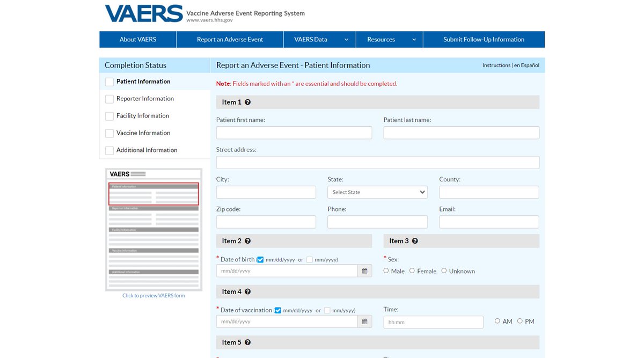Screen dimensions: 644x358
Task: Expand Resources menu arrow
Action: [x=414, y=39]
